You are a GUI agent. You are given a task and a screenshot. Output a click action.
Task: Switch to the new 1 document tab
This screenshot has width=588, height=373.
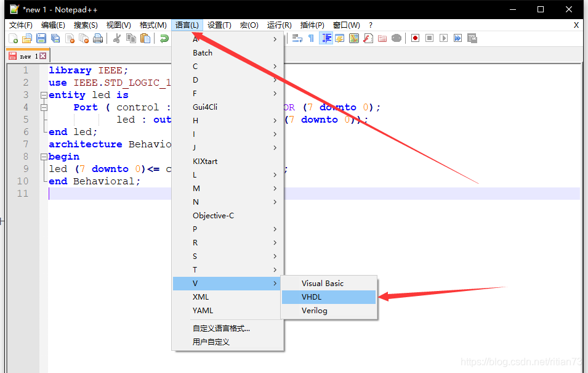[28, 56]
